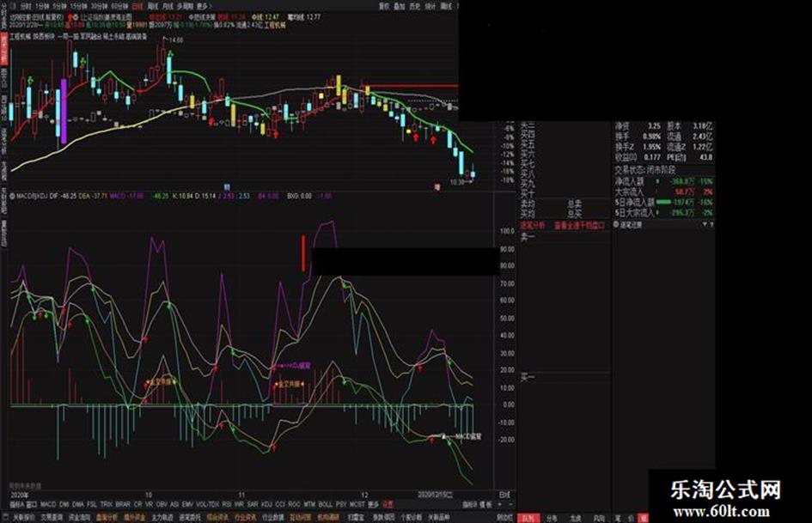Choose the CR indicator
812x523 pixels.
coord(137,504)
